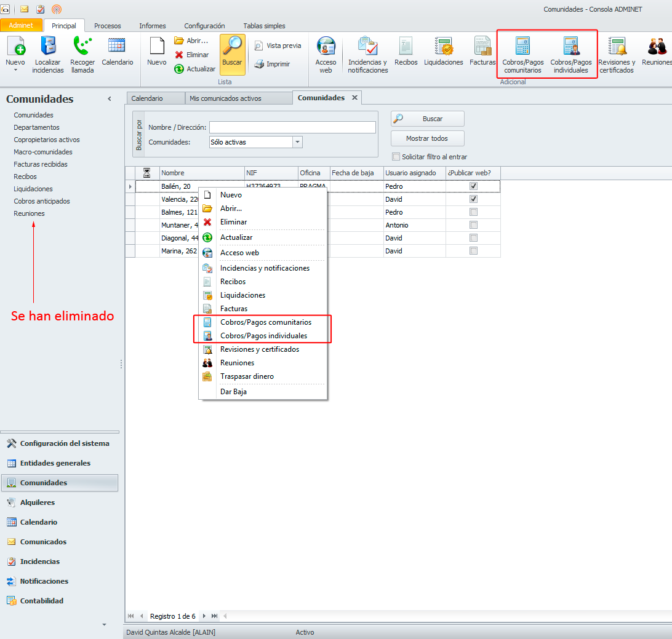
Task: Open Liquidaciones from the ribbon toolbar
Action: click(x=443, y=47)
